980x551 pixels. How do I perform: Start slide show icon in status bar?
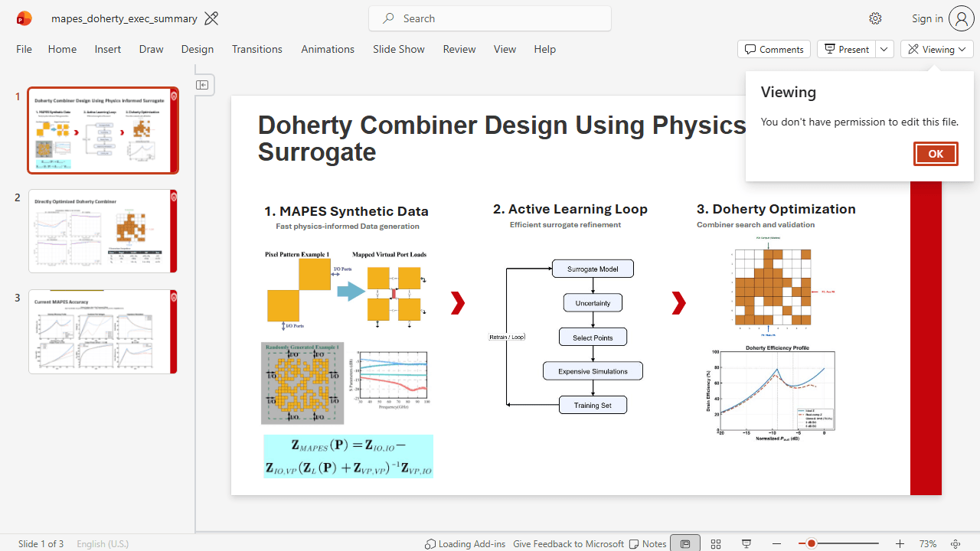pos(746,543)
